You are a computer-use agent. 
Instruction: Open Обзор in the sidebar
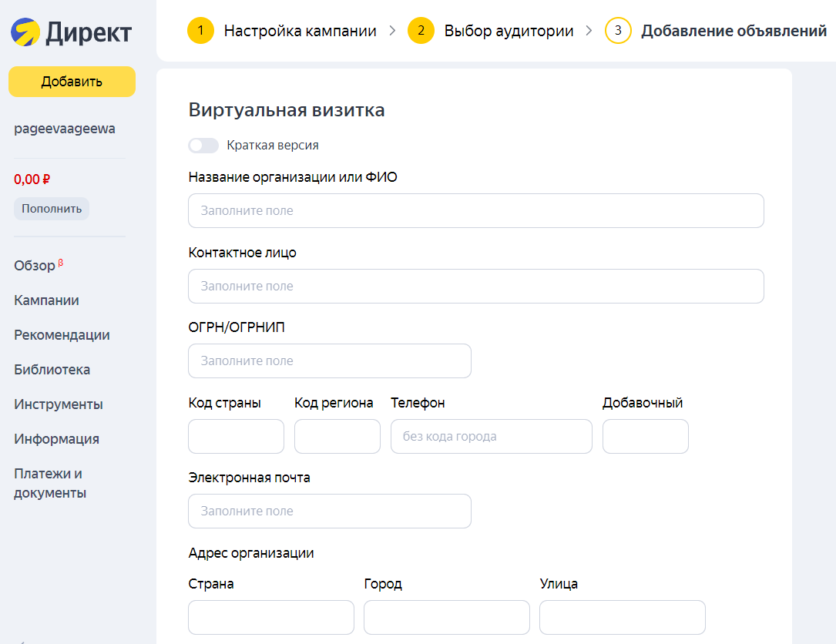(x=35, y=266)
